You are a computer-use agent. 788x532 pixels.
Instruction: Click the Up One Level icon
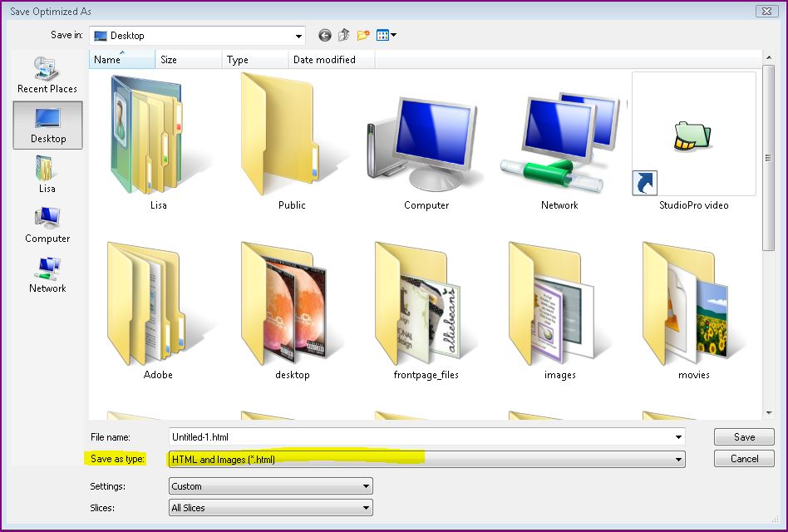click(343, 35)
